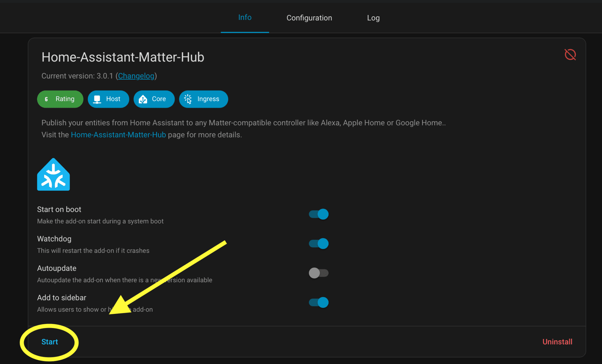602x364 pixels.
Task: Click the Matter Hub add-on logo
Action: point(53,174)
